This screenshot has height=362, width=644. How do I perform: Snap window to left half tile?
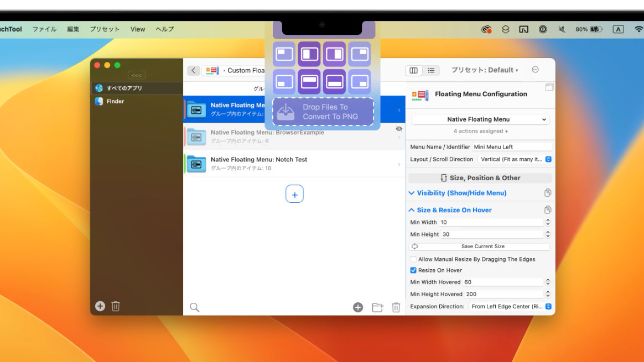click(309, 54)
